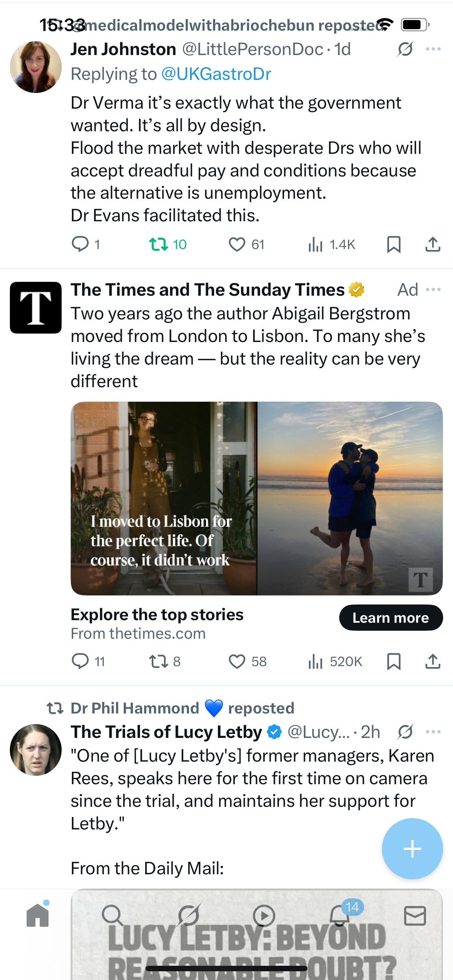Open the Lisbon article image
Screen dimensions: 453x980
(x=256, y=498)
